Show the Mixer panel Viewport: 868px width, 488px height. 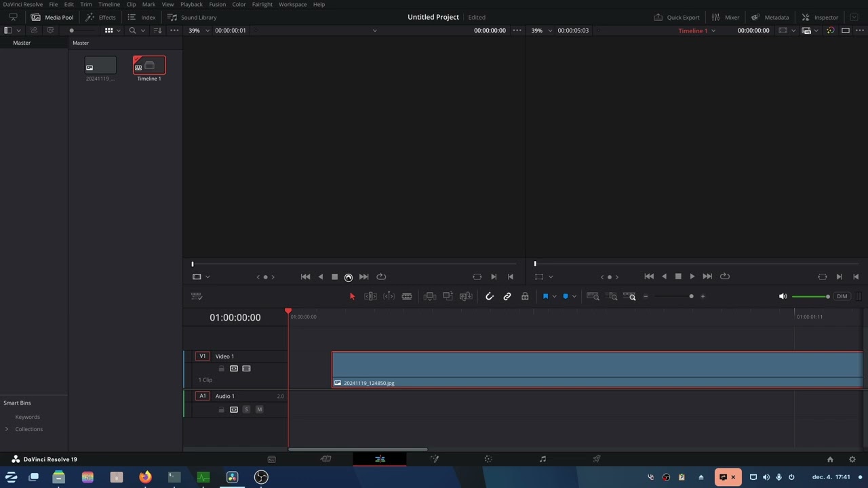pyautogui.click(x=726, y=17)
